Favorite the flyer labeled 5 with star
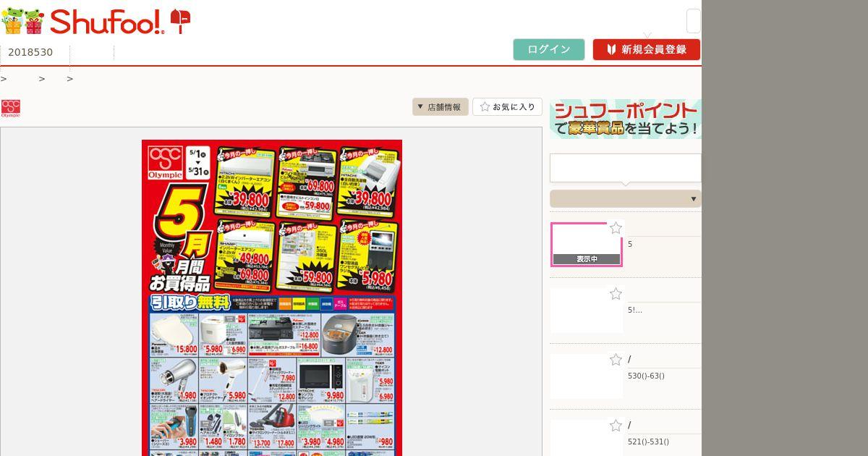868x456 pixels. pos(616,229)
